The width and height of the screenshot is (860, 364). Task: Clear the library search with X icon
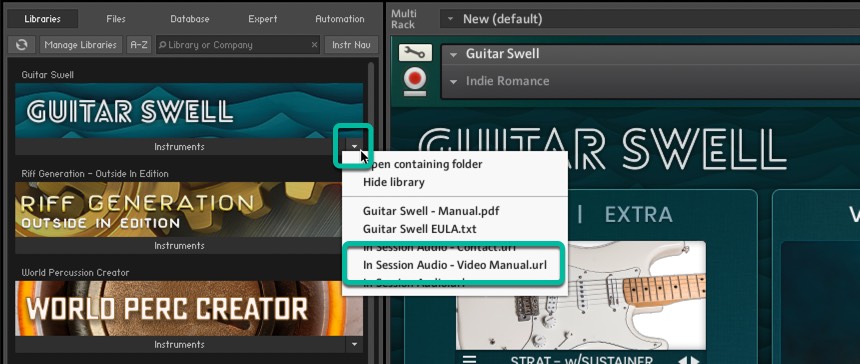(315, 45)
